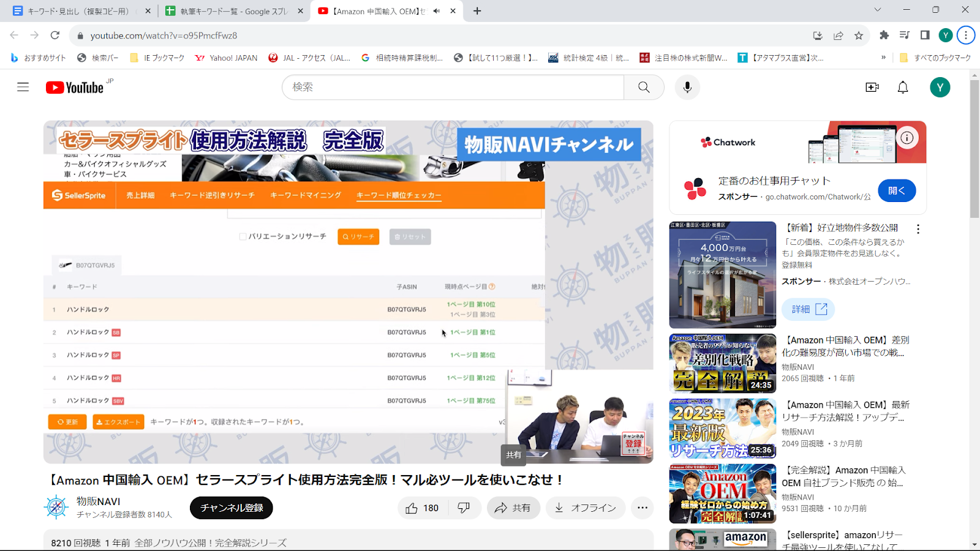Click the video player area
Viewport: 980px width, 551px height.
pyautogui.click(x=348, y=292)
